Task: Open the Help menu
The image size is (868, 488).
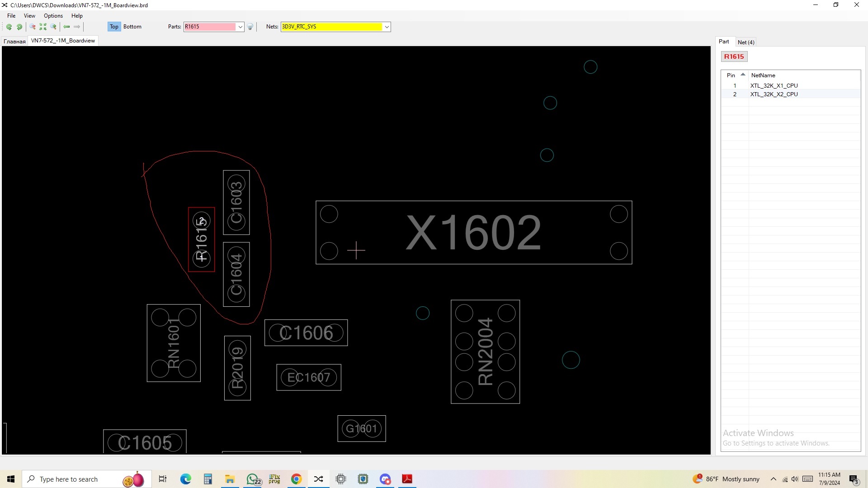Action: click(x=77, y=15)
